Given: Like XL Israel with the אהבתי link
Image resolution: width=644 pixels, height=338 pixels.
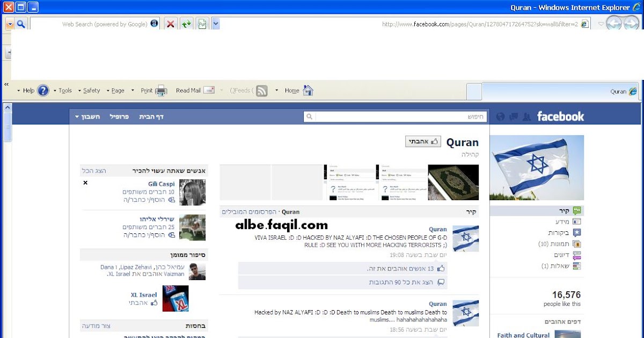Looking at the screenshot, I should 138,303.
